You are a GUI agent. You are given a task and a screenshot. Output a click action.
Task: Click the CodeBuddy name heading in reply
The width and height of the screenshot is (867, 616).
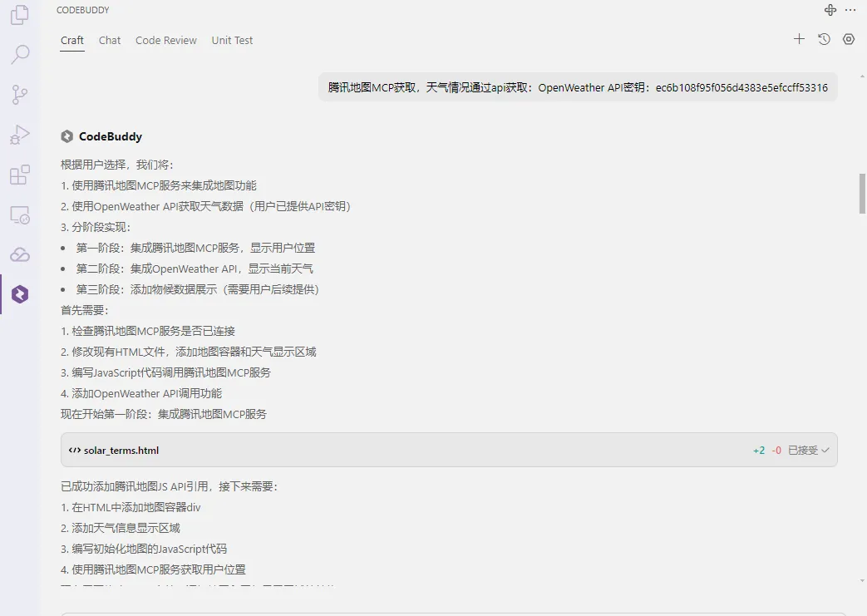pos(111,136)
